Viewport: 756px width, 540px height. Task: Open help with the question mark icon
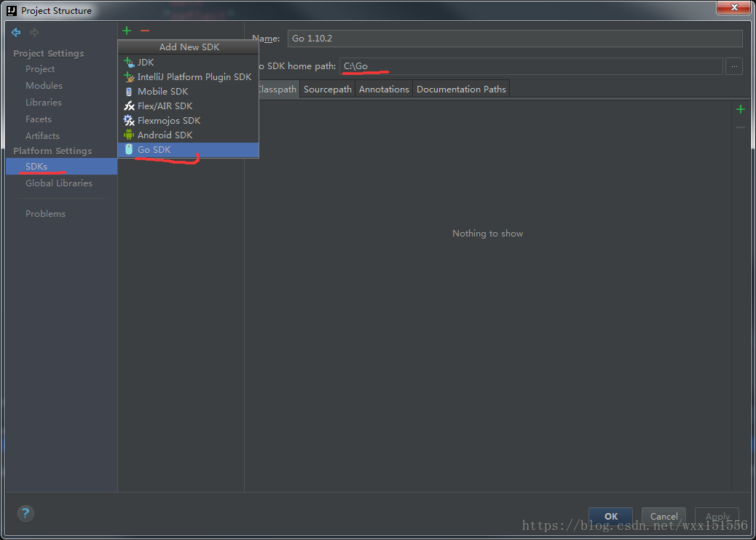[x=25, y=514]
